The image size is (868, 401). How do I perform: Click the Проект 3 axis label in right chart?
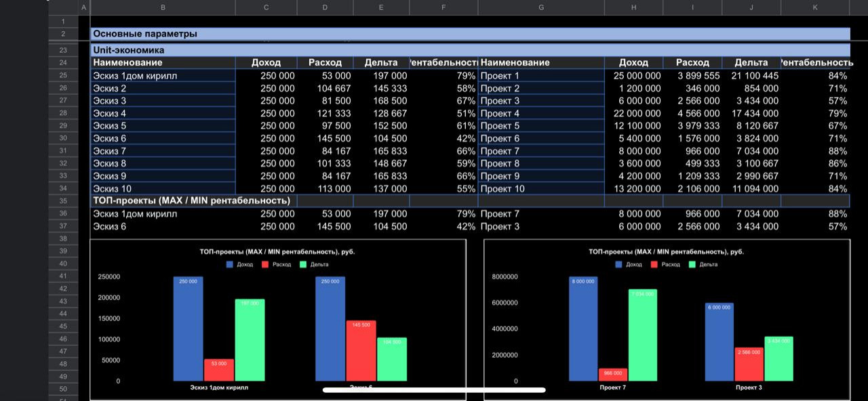(x=749, y=388)
